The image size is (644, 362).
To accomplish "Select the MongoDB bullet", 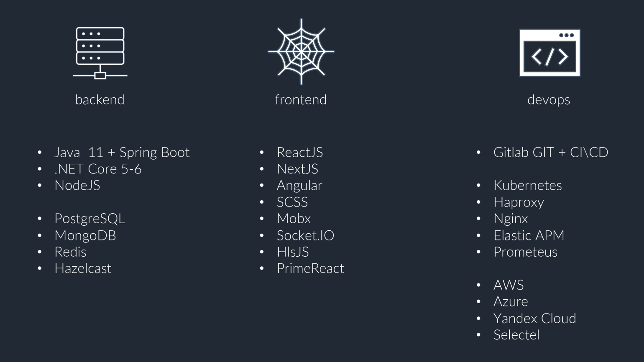I will (85, 235).
